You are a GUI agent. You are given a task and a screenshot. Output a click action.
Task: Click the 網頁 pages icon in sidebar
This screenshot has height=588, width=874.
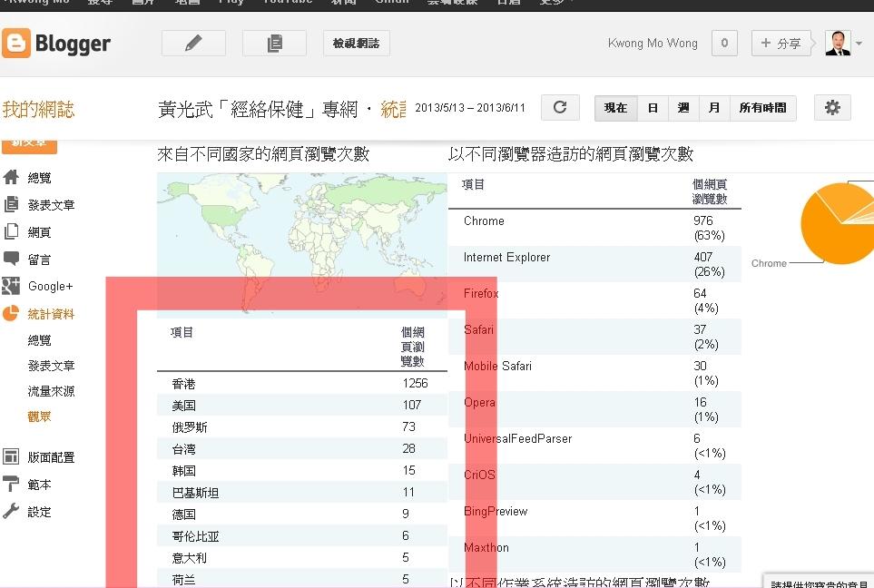click(11, 231)
